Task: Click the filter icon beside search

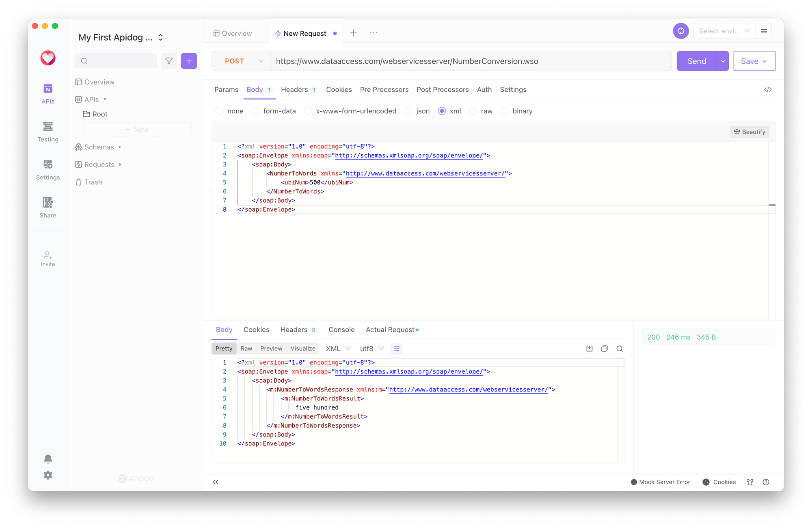Action: [x=169, y=61]
